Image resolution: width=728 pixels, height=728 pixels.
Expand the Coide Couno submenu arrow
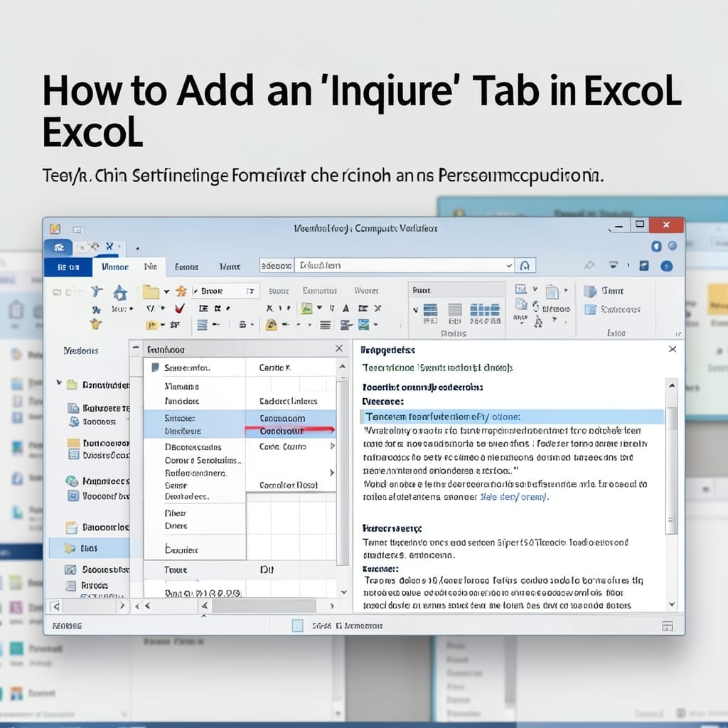(332, 446)
